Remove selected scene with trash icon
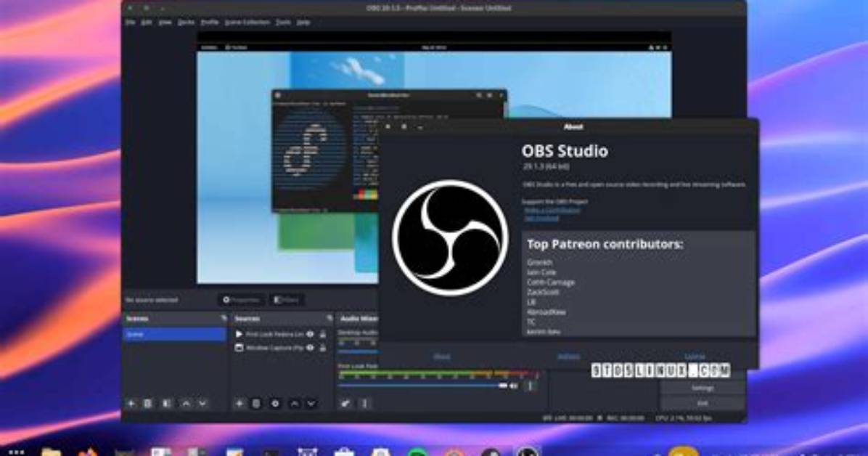Viewport: 868px width, 456px height. [148, 404]
